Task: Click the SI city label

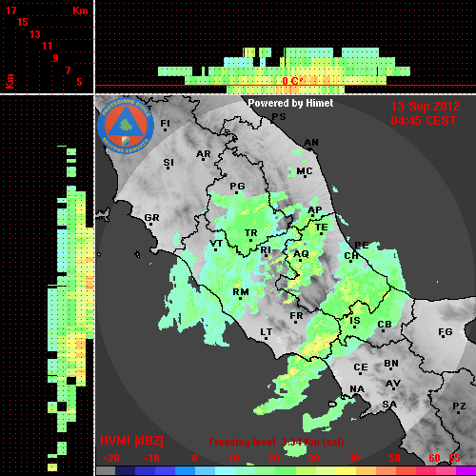Action: click(x=169, y=163)
